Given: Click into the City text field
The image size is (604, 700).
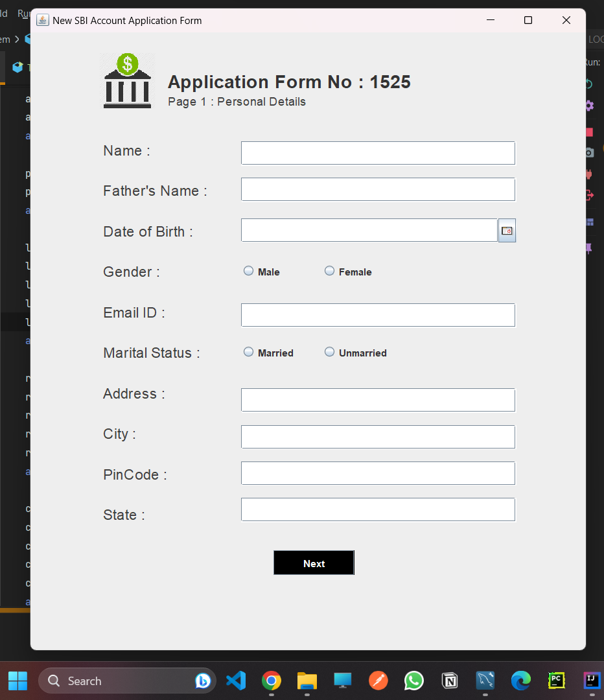Looking at the screenshot, I should (378, 437).
